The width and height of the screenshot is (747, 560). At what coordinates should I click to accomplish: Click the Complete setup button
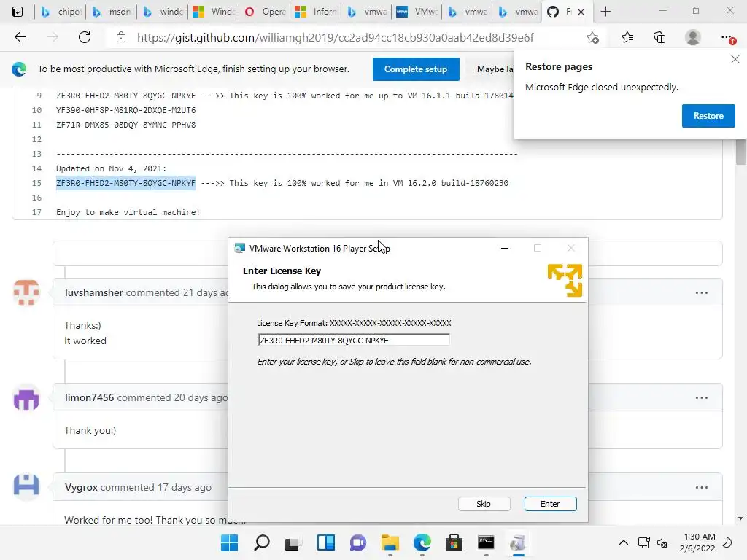click(x=416, y=69)
